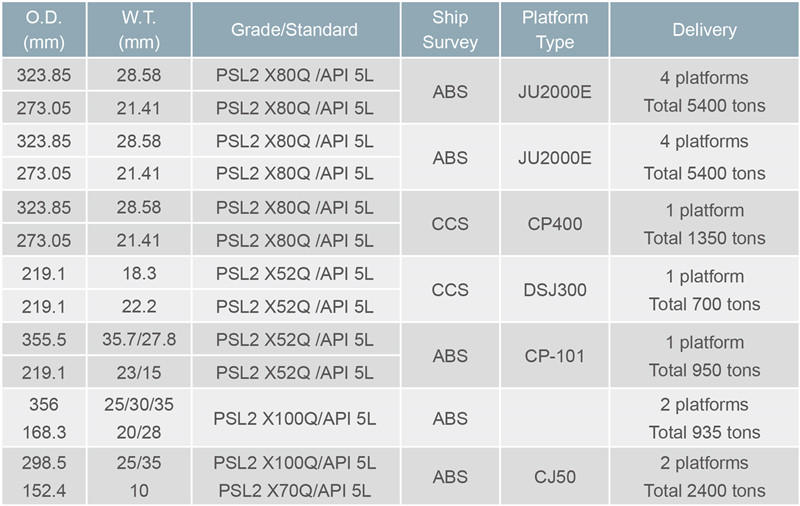Select the Ship Survey header cell
Screen dimensions: 800x506
(450, 30)
